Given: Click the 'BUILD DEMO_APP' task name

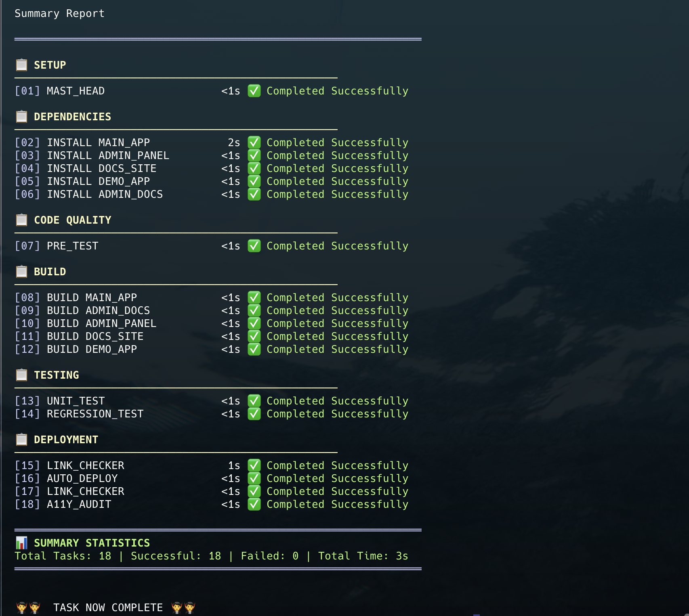Looking at the screenshot, I should [92, 350].
